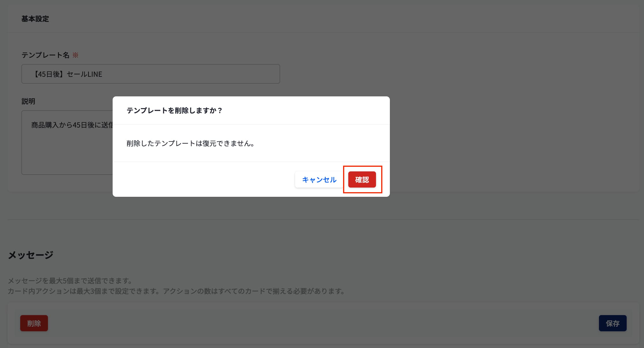The image size is (644, 348).
Task: Click the bottom action bar between 削除 and 保存
Action: (318, 323)
